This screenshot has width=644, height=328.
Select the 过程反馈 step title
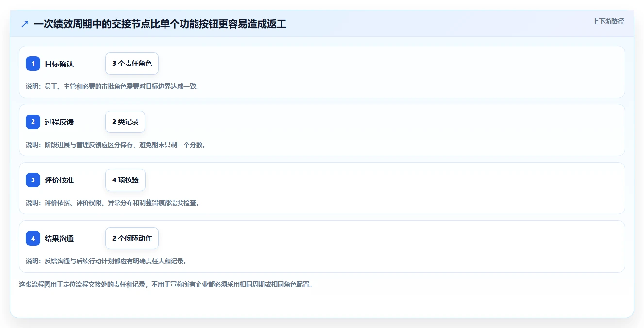(x=59, y=122)
